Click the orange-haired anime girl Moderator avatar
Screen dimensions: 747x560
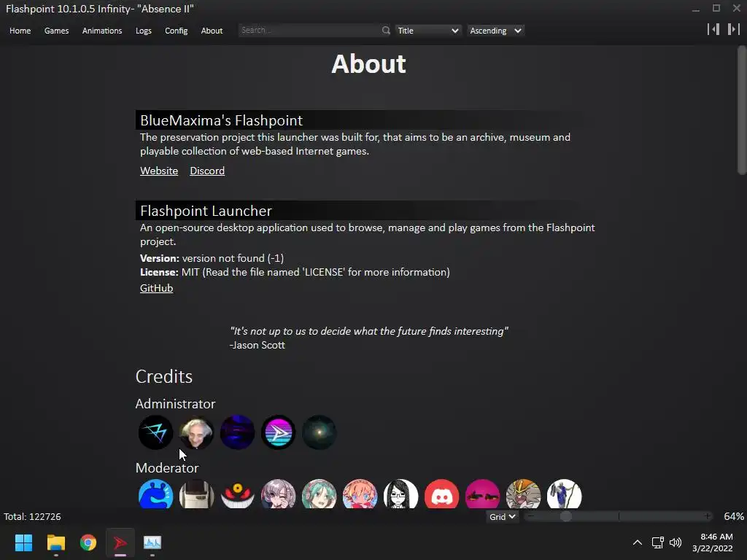pos(360,494)
